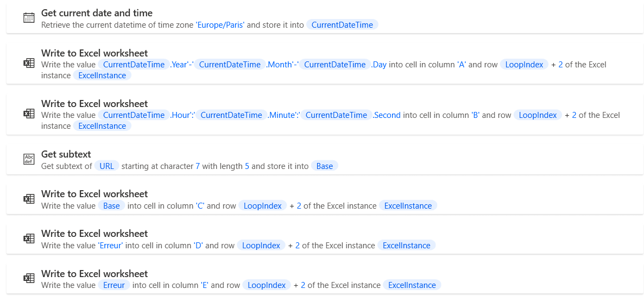Click the Abc def icon of Get subtext
644x301 pixels.
pos(29,159)
